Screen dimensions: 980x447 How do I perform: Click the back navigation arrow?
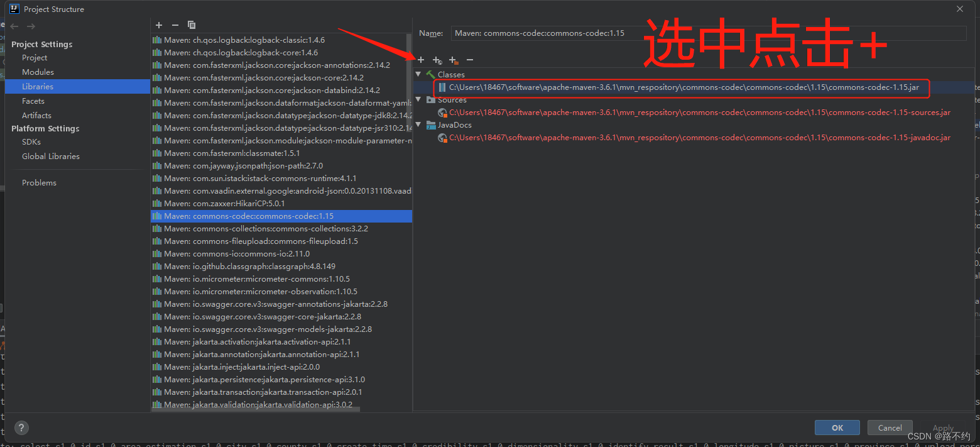(14, 26)
